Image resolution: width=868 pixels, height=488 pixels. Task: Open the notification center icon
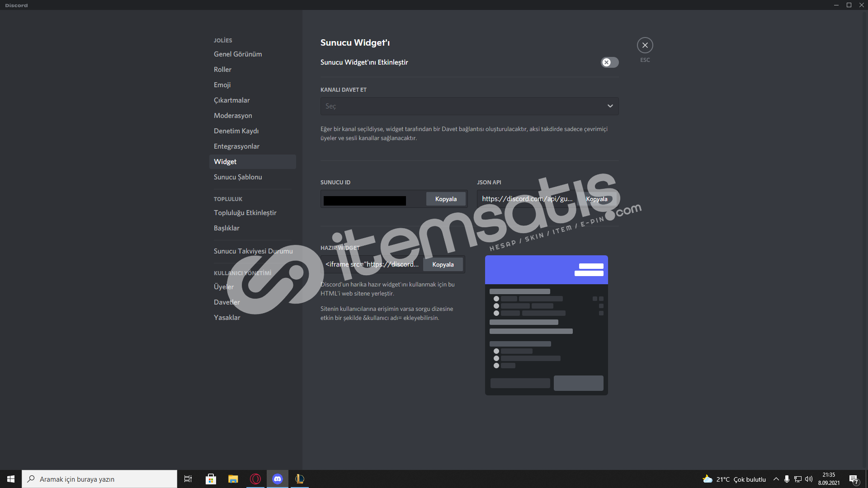coord(854,479)
